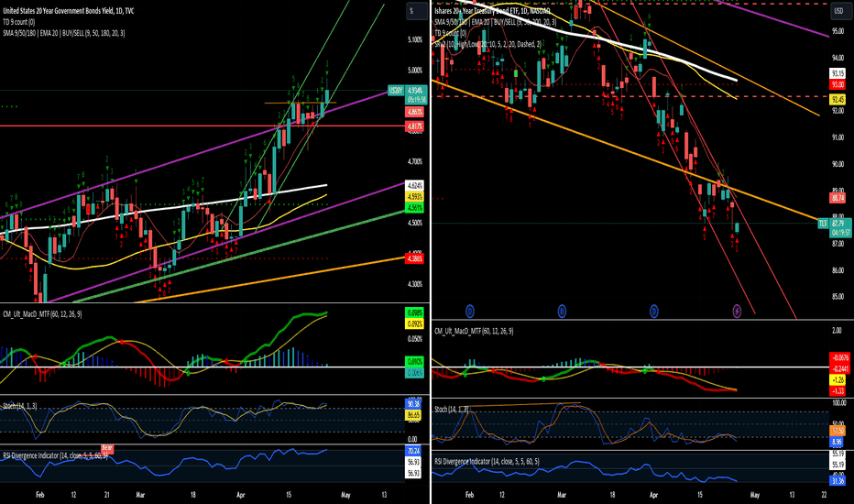Click left chart Apr time axis label
This screenshot has height=504, width=854.
(241, 495)
